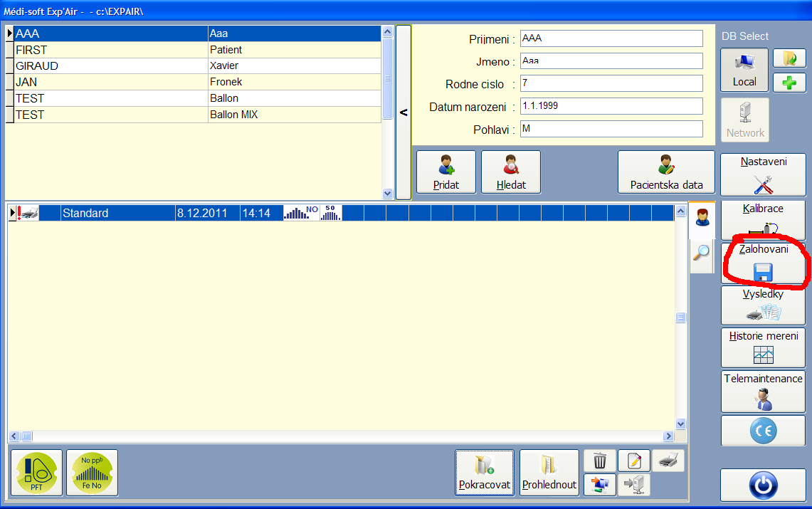Click the CE mark button

(764, 431)
